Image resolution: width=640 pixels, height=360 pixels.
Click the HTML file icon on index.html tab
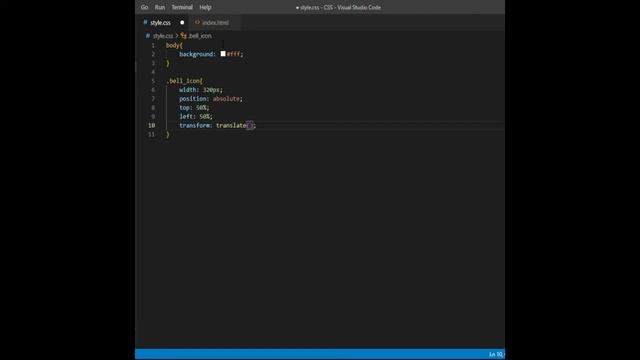click(x=198, y=22)
